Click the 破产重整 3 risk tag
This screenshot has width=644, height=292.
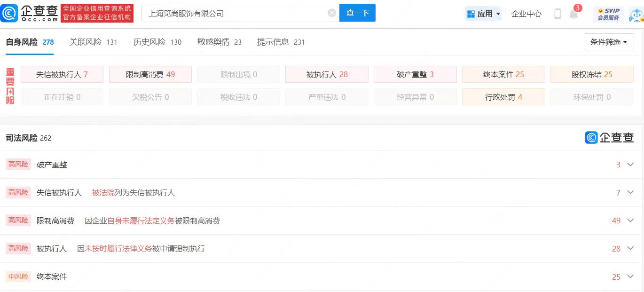pos(415,74)
